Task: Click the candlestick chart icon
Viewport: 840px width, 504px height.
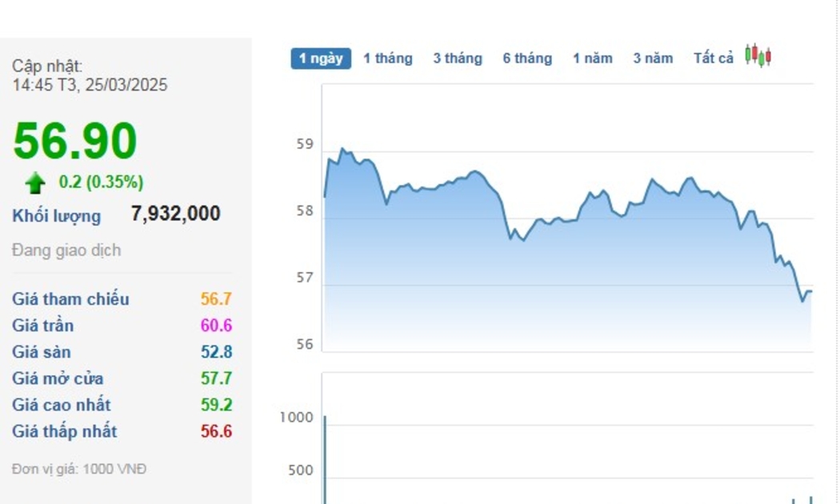Action: 758,56
